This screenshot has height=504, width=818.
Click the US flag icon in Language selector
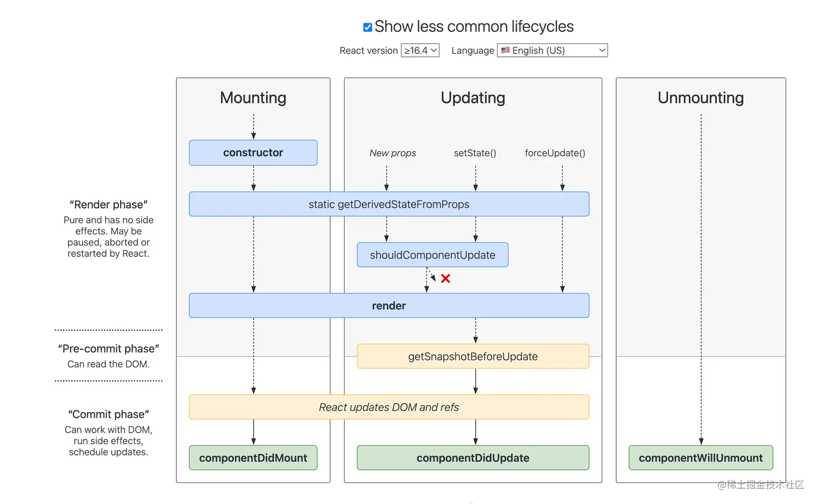pos(505,50)
